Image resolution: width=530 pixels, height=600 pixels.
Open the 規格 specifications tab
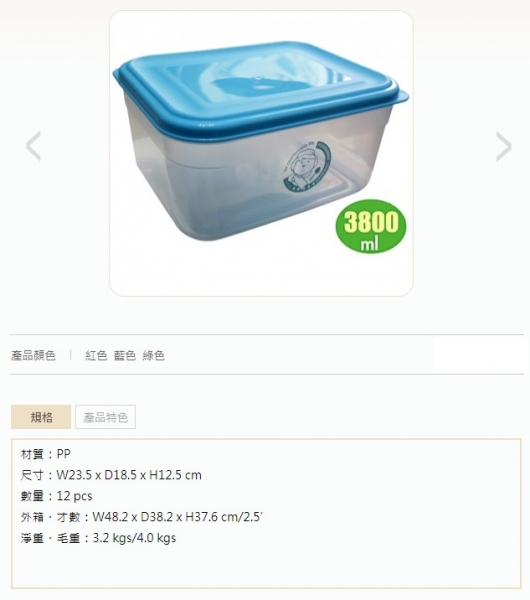pos(41,417)
